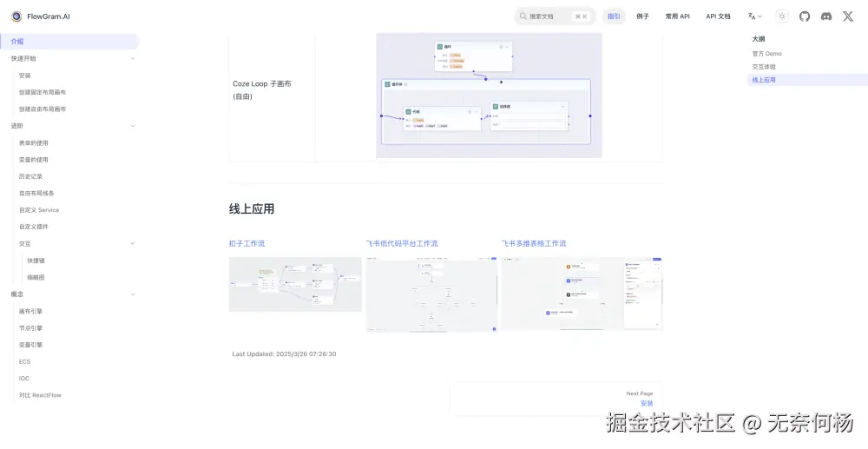
Task: Open 缩略图 sidebar page
Action: (x=36, y=277)
